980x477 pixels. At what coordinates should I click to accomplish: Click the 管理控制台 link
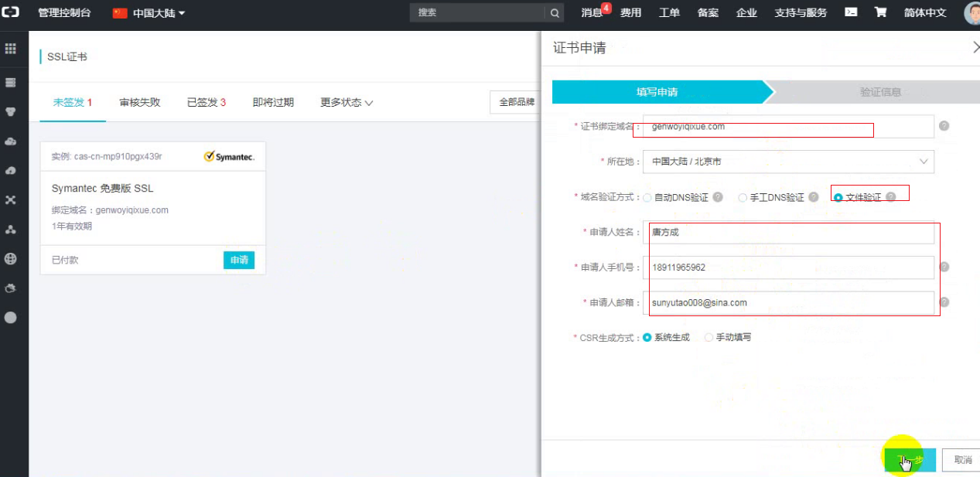tap(64, 13)
